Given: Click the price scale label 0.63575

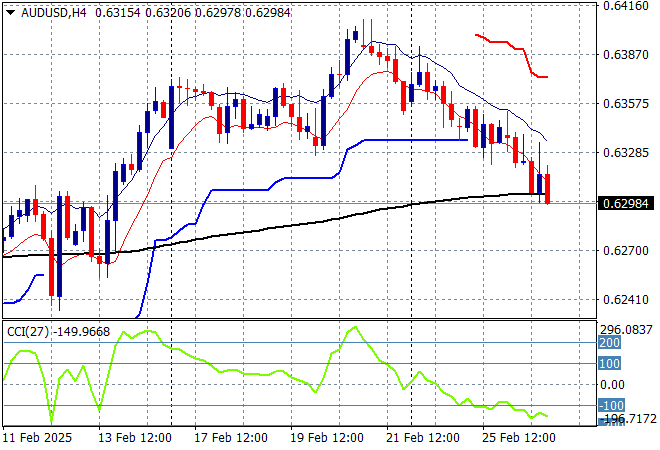Looking at the screenshot, I should pyautogui.click(x=625, y=104).
